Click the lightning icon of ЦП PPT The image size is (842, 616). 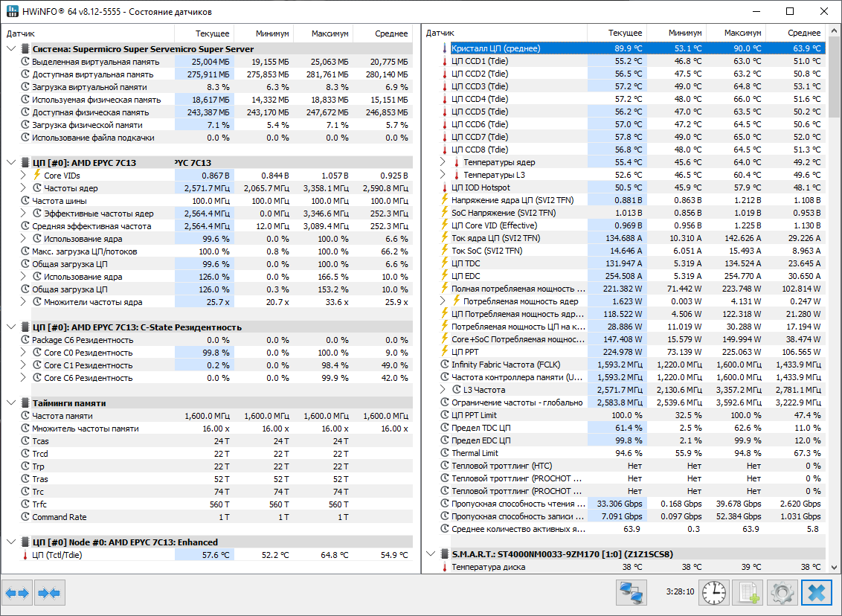click(x=445, y=352)
